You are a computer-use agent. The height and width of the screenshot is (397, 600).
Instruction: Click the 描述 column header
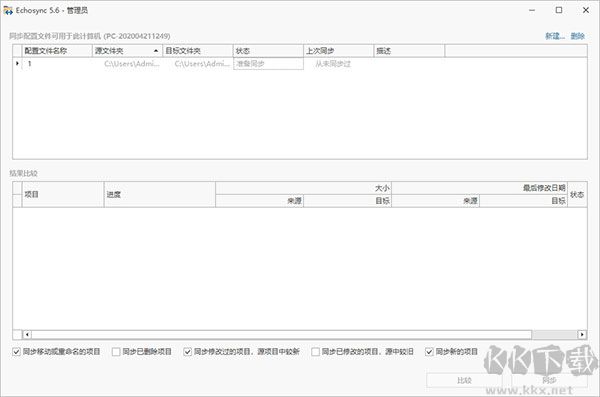(409, 51)
